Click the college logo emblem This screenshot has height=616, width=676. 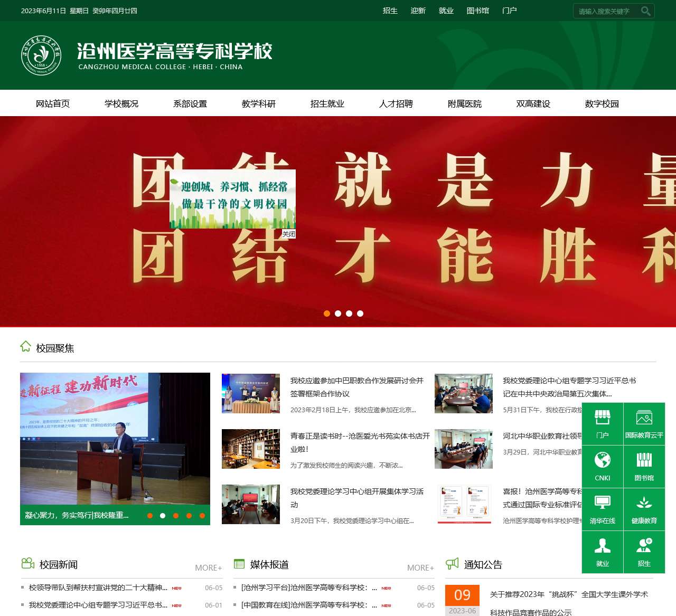pyautogui.click(x=41, y=55)
